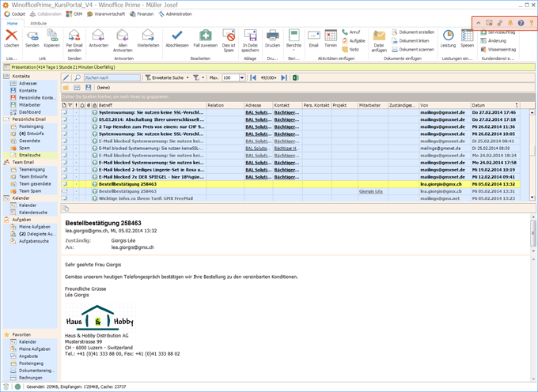
Task: Click the Suchen nach search field
Action: pyautogui.click(x=112, y=77)
